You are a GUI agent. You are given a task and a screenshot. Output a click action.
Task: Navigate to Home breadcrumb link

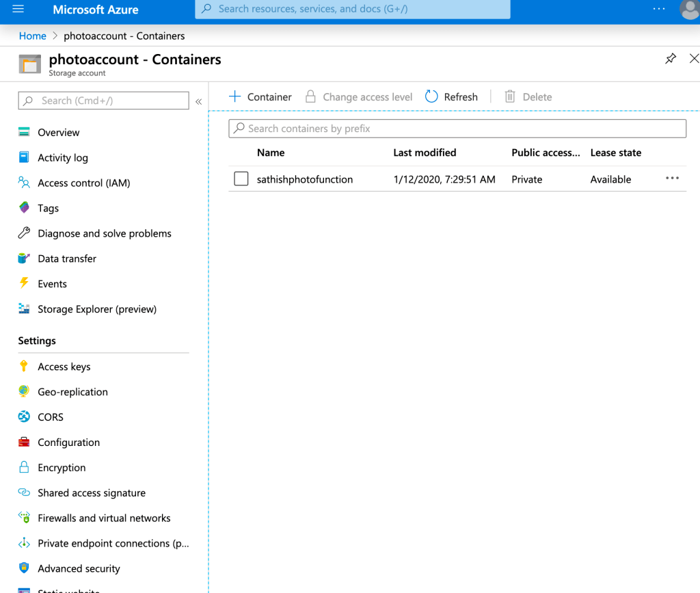32,36
